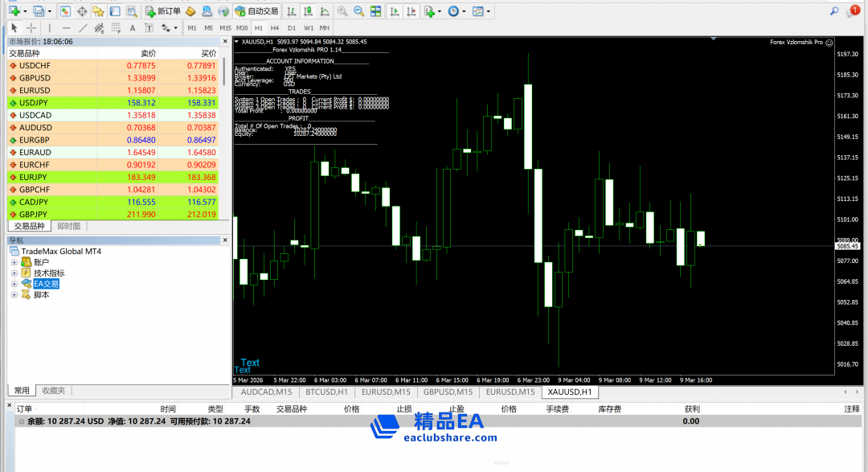Switch chart to candlestick mode icon
The width and height of the screenshot is (868, 472).
[306, 11]
